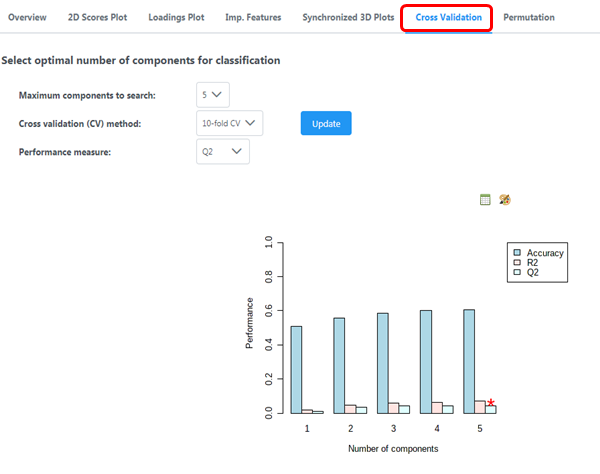Select the Imp. Features tab
This screenshot has width=600, height=474.
[253, 17]
